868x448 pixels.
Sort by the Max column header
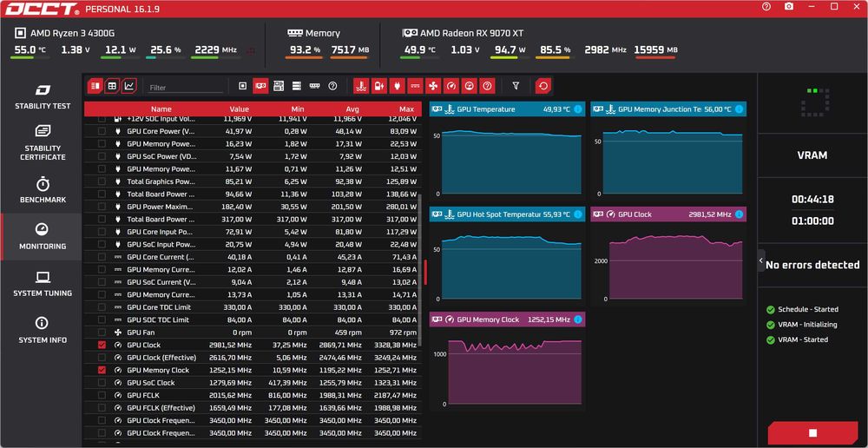[406, 109]
